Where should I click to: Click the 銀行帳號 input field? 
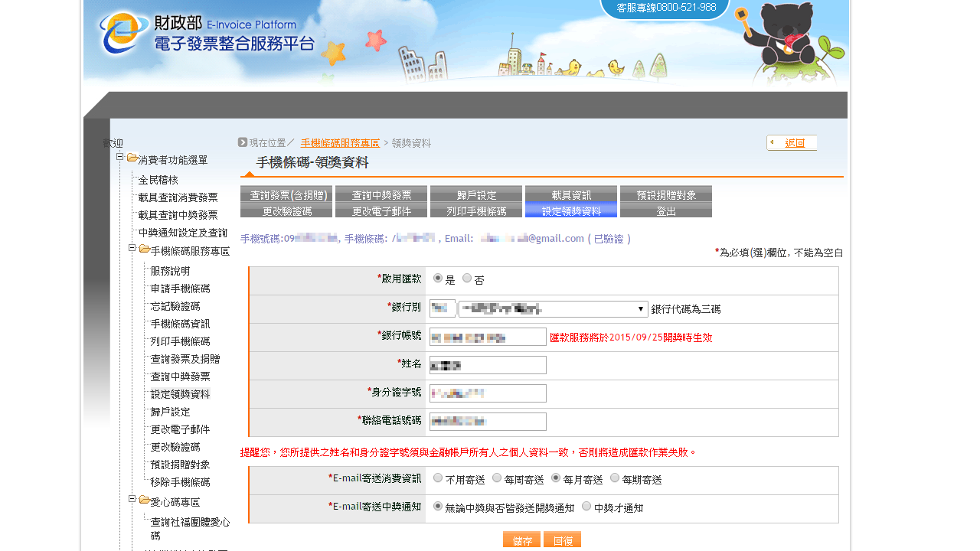pos(488,337)
